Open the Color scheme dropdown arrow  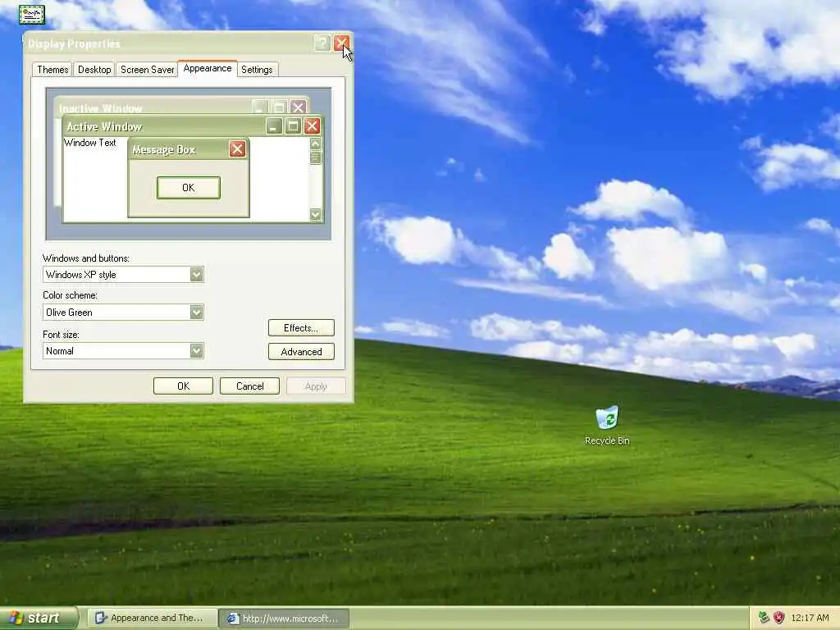tap(197, 313)
